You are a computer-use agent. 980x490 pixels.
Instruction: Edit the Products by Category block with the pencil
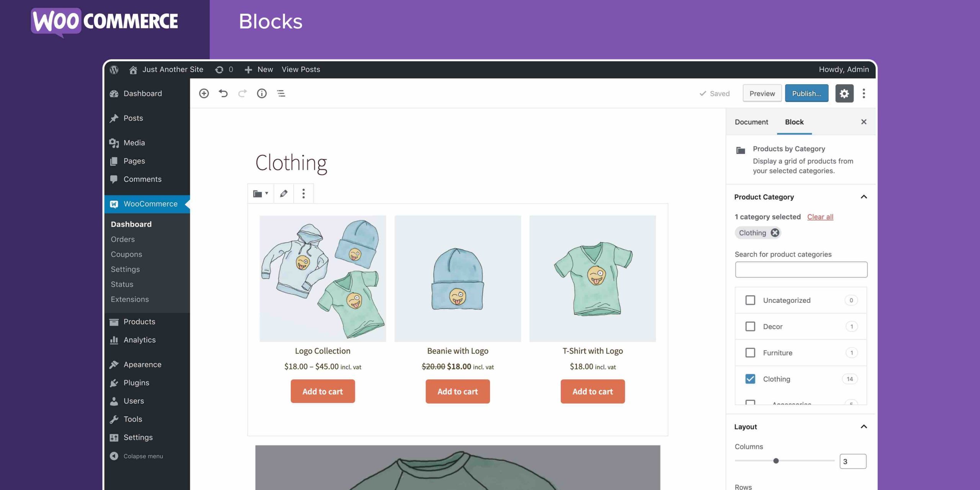point(283,194)
